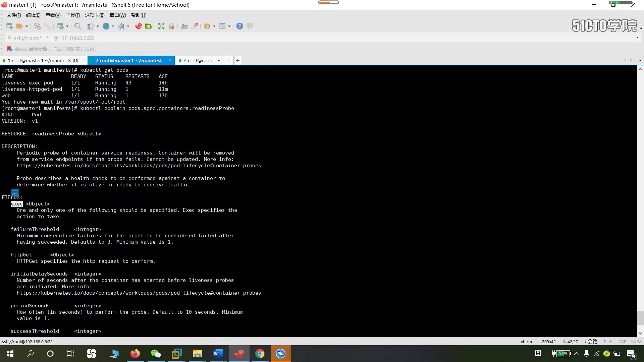Image resolution: width=644 pixels, height=362 pixels.
Task: Open session Properties gear icon
Action: click(60, 26)
